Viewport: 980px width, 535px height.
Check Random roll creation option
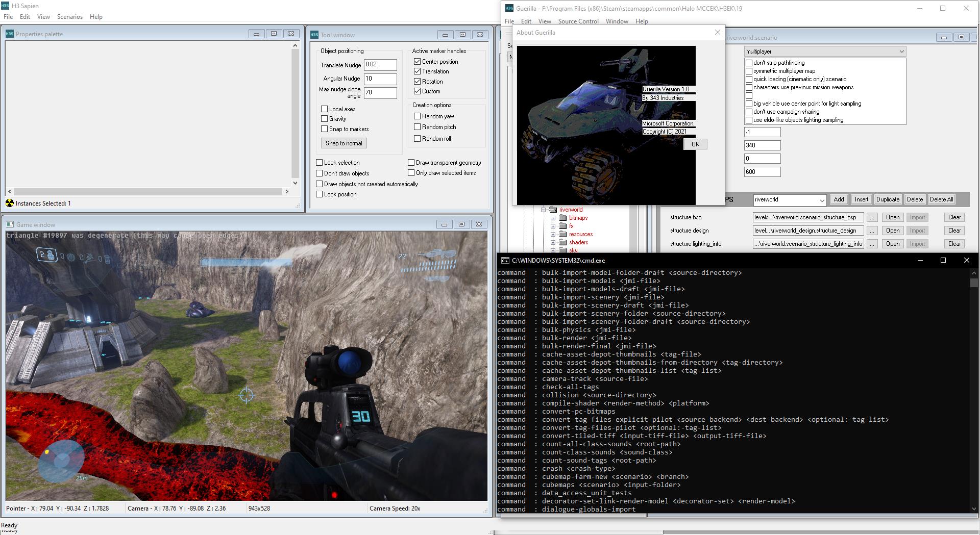pos(417,139)
